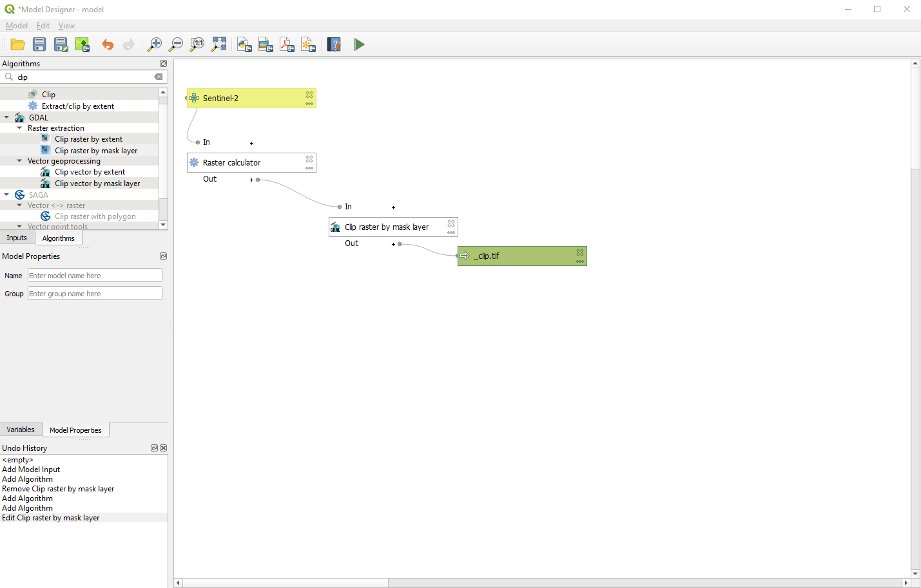Viewport: 921px width, 588px height.
Task: Float the Undo History panel
Action: pyautogui.click(x=154, y=448)
